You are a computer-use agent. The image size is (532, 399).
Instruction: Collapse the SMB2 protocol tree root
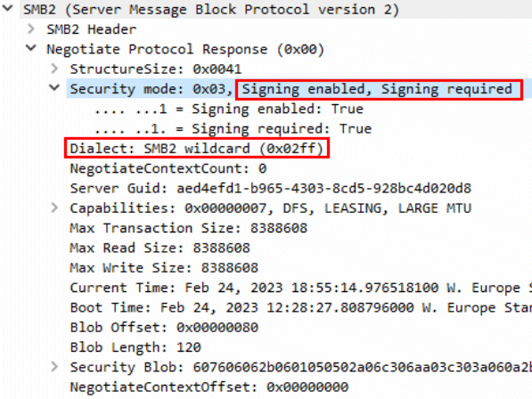[x=7, y=8]
